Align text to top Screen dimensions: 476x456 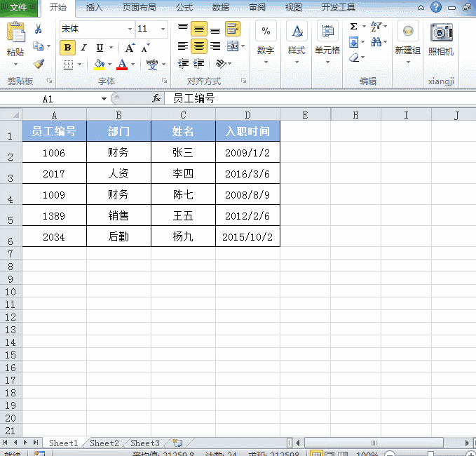point(183,27)
